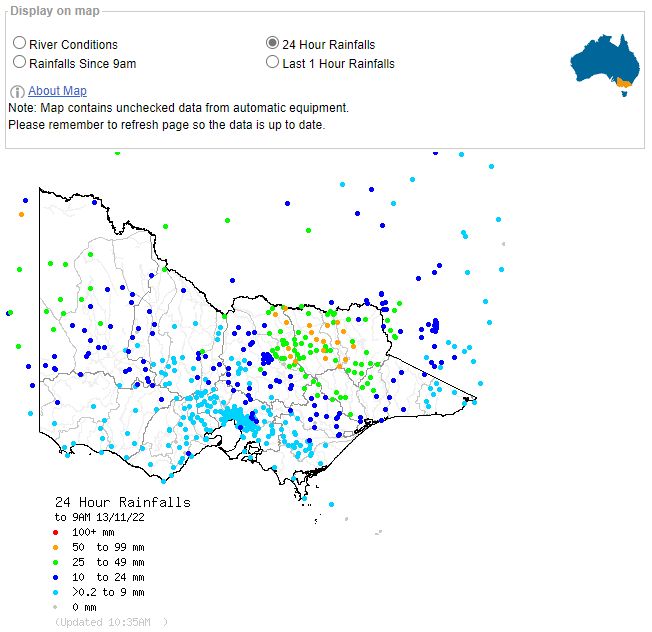
Task: Click the green 25 to 49 mm legend dot
Action: (55, 562)
